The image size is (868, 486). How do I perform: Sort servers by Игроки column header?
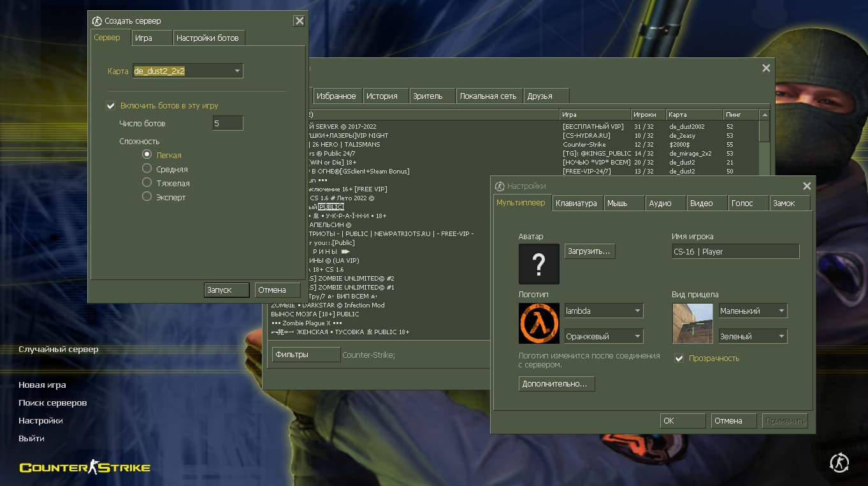(648, 115)
